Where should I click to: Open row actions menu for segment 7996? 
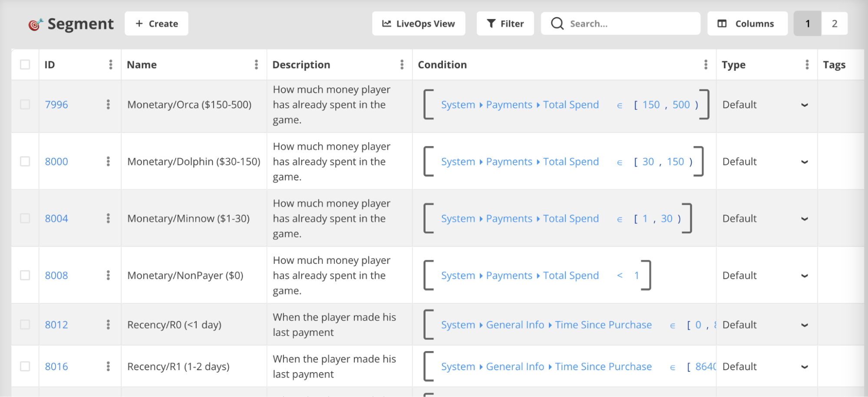[x=108, y=105]
